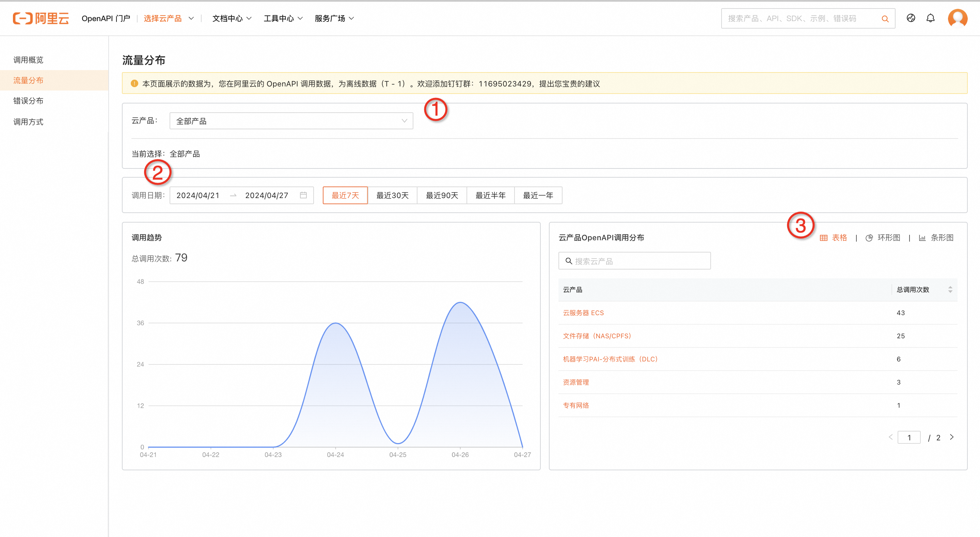
Task: Click the 总调用次数 column header
Action: click(x=924, y=290)
